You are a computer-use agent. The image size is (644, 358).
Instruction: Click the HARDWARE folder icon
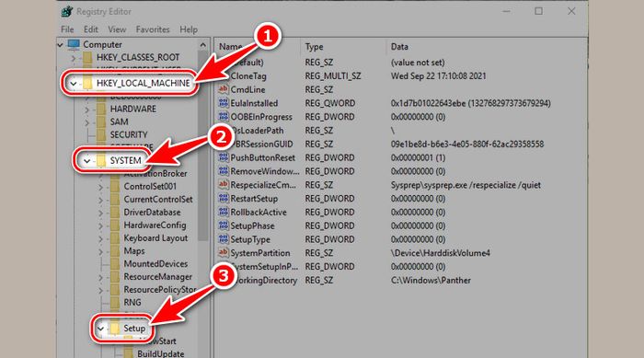101,109
